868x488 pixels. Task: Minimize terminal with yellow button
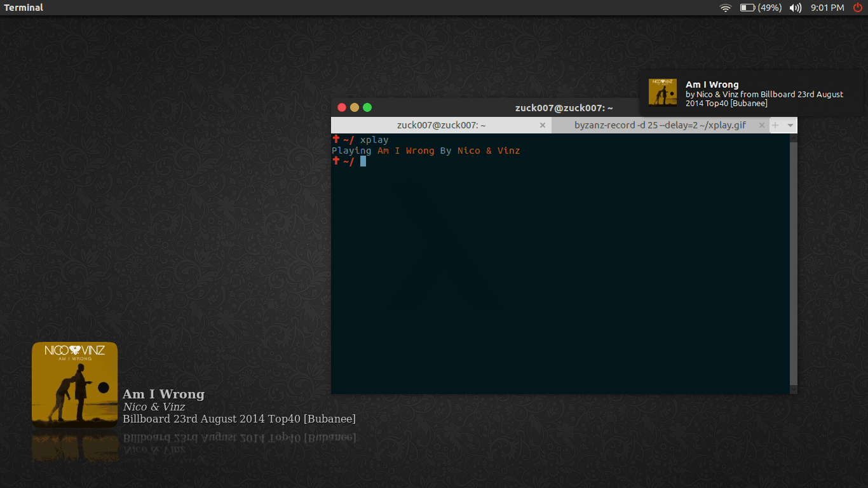(x=355, y=107)
